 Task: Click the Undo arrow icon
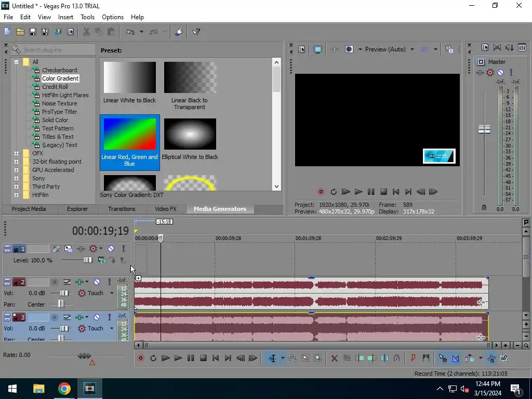click(x=130, y=32)
